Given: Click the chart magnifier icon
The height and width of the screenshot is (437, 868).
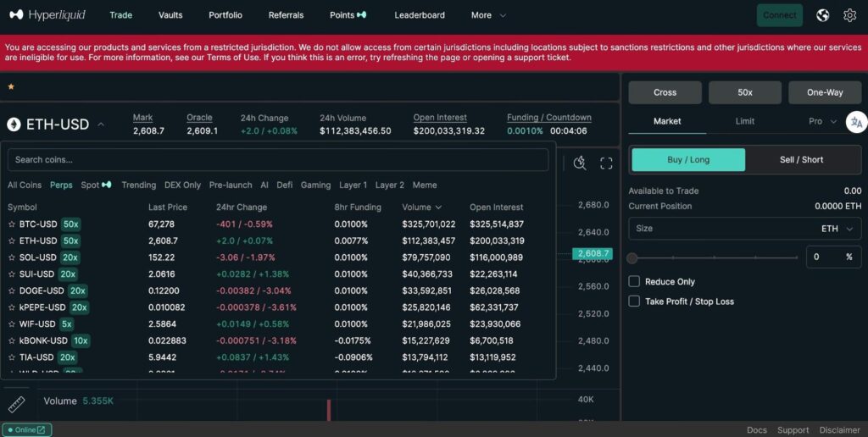Looking at the screenshot, I should (580, 163).
